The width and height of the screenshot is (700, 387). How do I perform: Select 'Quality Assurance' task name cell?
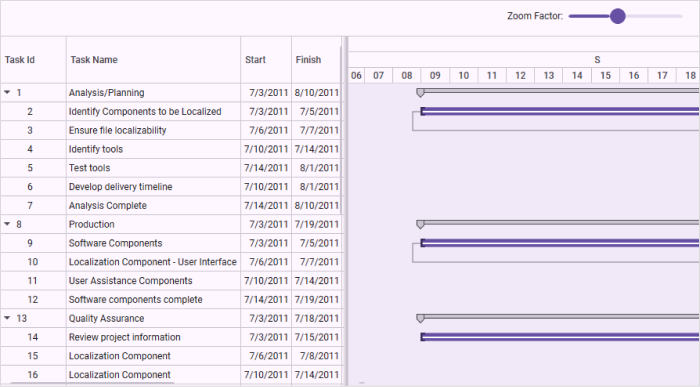(153, 318)
